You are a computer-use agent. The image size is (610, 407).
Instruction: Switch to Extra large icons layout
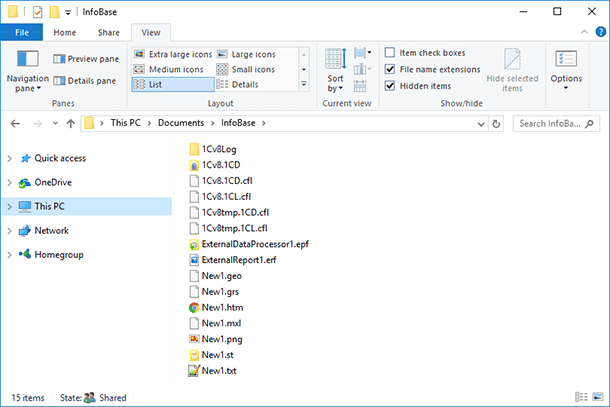click(173, 54)
